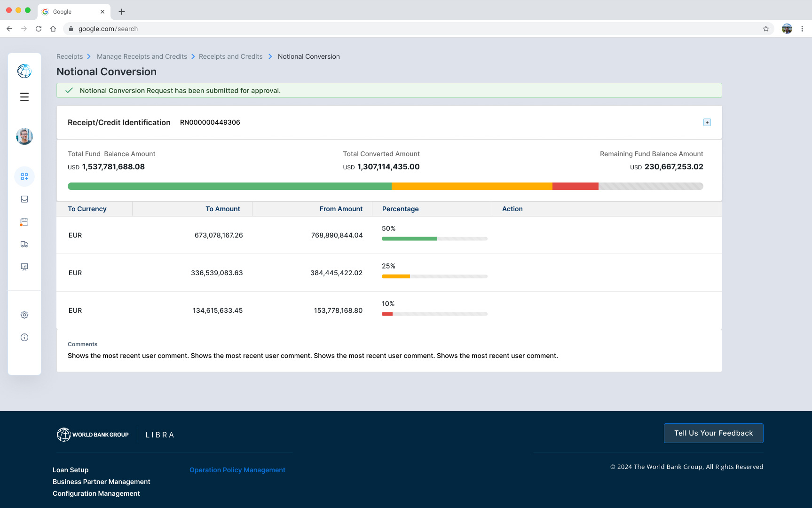Navigate to Manage Receipts and Credits breadcrumb
812x508 pixels.
coord(142,56)
